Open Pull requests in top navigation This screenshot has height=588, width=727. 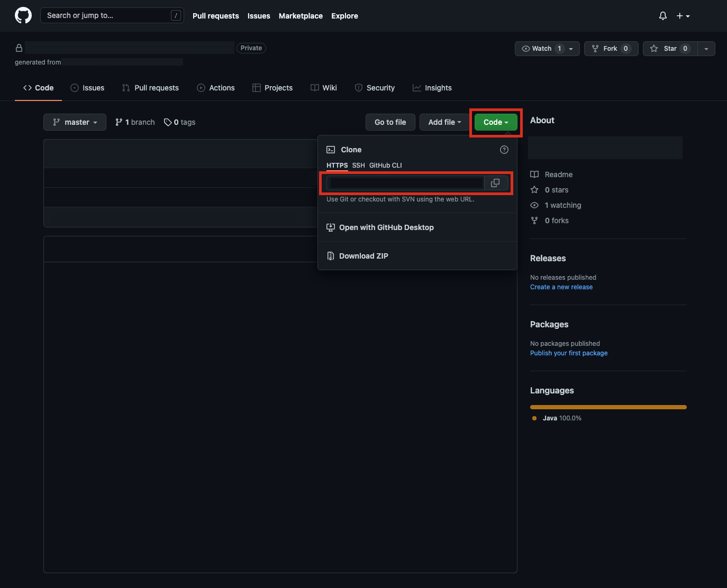[216, 16]
